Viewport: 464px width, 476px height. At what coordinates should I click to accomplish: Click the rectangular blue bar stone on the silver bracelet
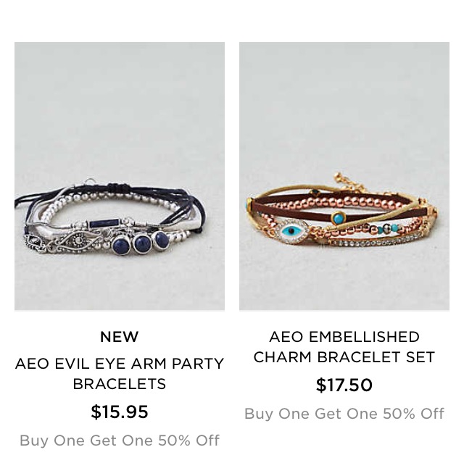(x=104, y=224)
